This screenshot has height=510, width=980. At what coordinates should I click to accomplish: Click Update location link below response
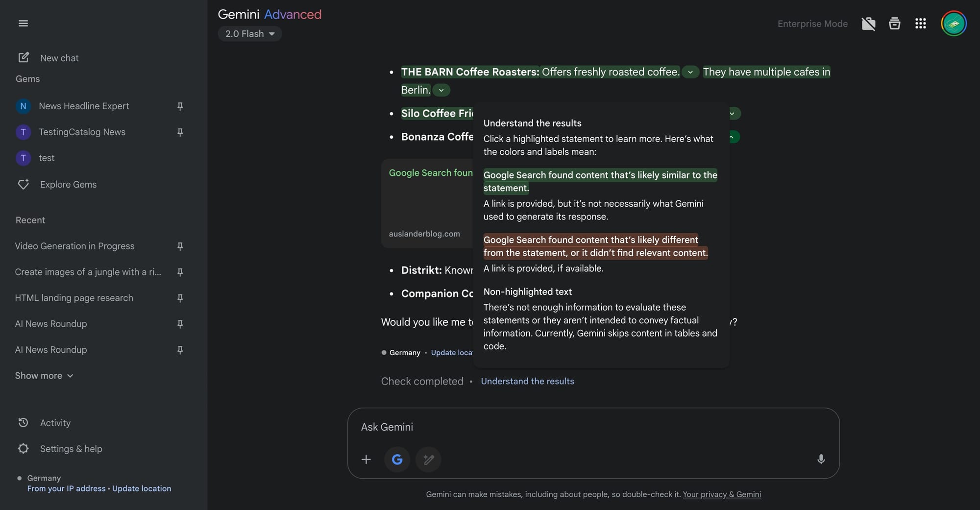tap(452, 353)
